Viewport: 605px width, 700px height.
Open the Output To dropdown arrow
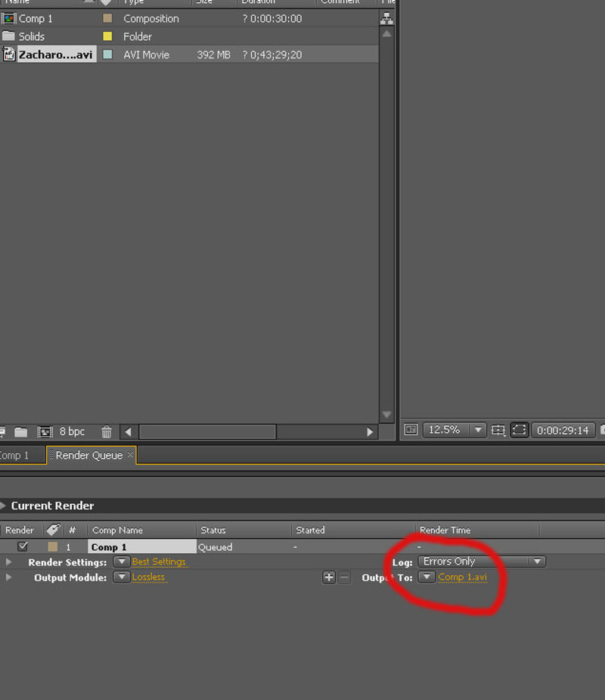point(427,577)
